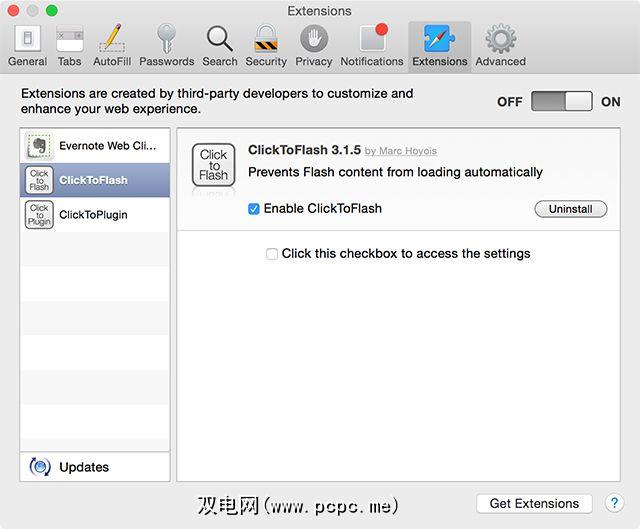Screen dimensions: 640x529
Task: Open the Security padlock pane
Action: tap(266, 45)
